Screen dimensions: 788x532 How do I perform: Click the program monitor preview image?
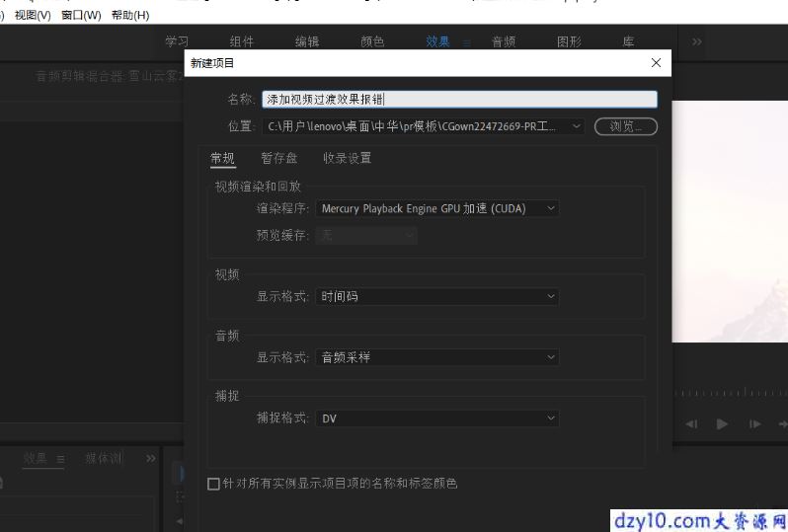point(730,221)
